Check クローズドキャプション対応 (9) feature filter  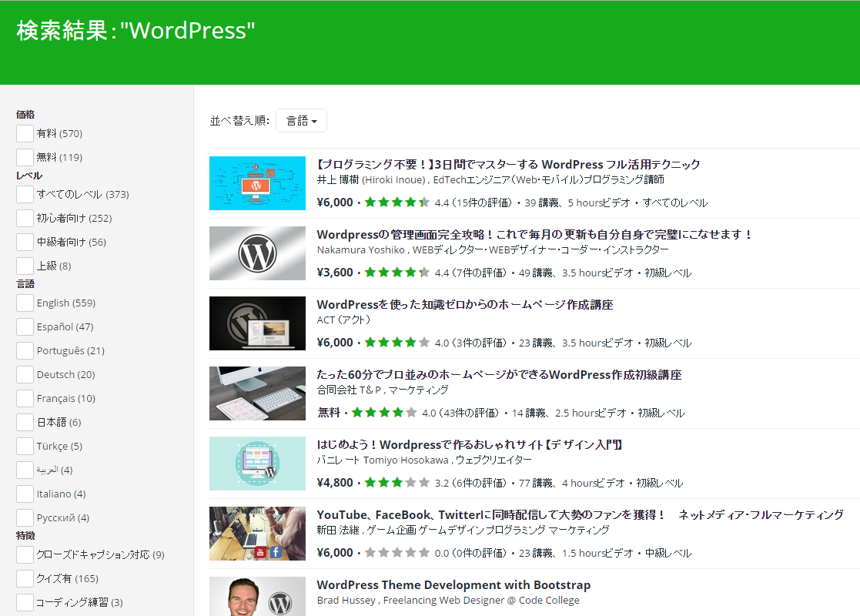coord(25,554)
